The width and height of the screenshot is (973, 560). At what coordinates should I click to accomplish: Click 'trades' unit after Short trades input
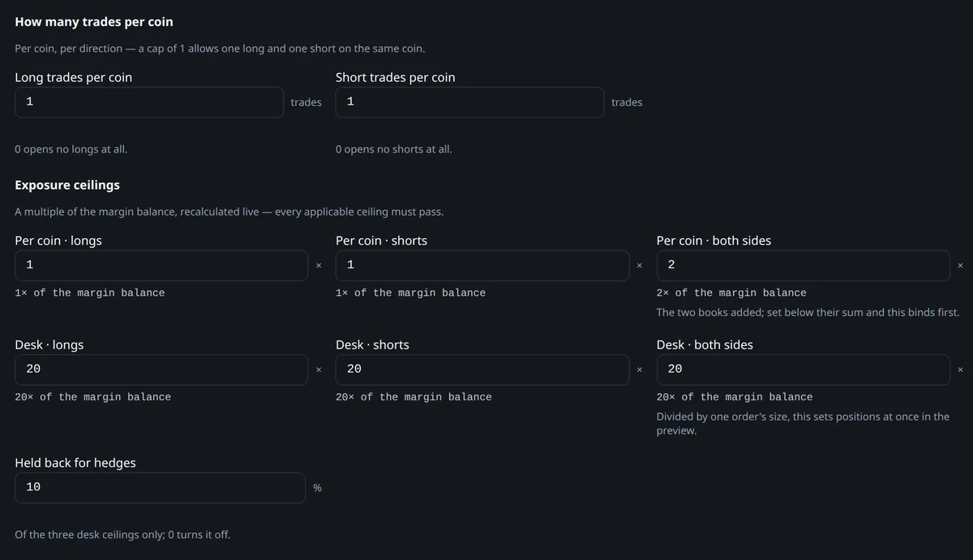tap(627, 102)
